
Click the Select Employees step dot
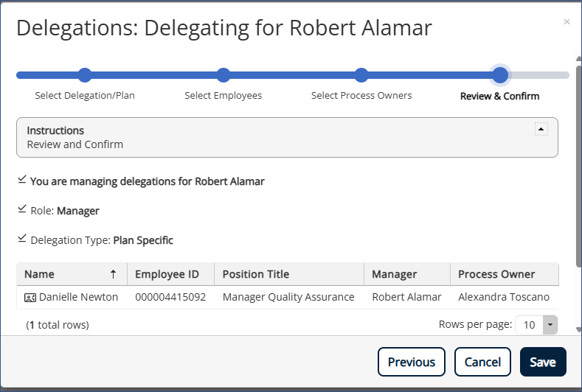(223, 75)
